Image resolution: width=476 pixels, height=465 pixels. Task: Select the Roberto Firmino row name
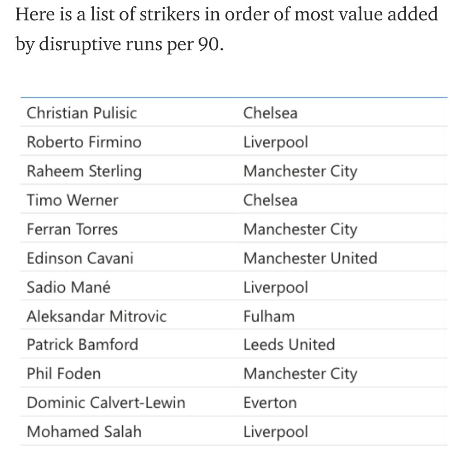pos(84,142)
